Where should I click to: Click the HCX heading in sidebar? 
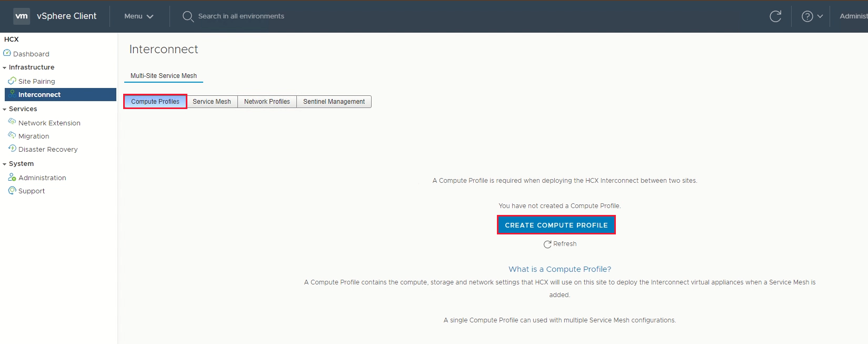(11, 39)
